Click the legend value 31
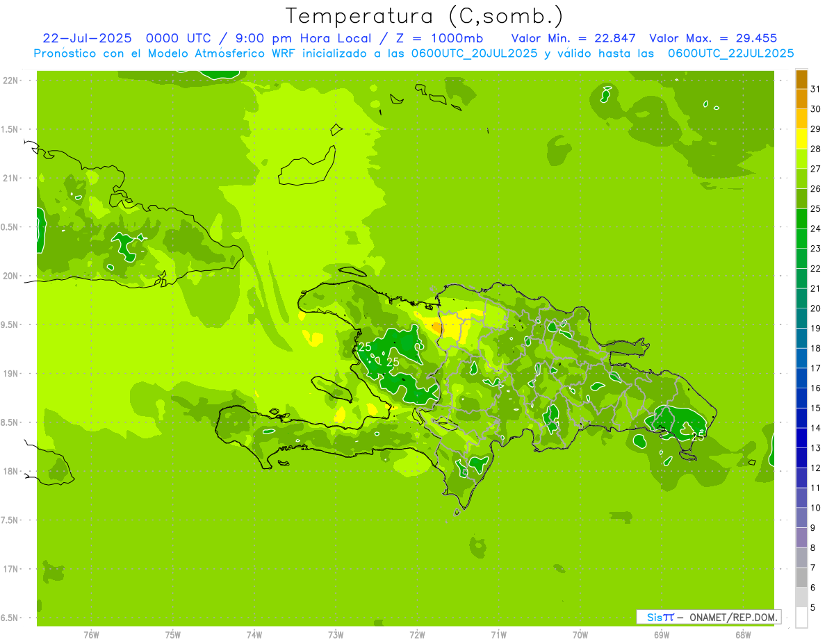Image resolution: width=834 pixels, height=644 pixels. coord(816,89)
